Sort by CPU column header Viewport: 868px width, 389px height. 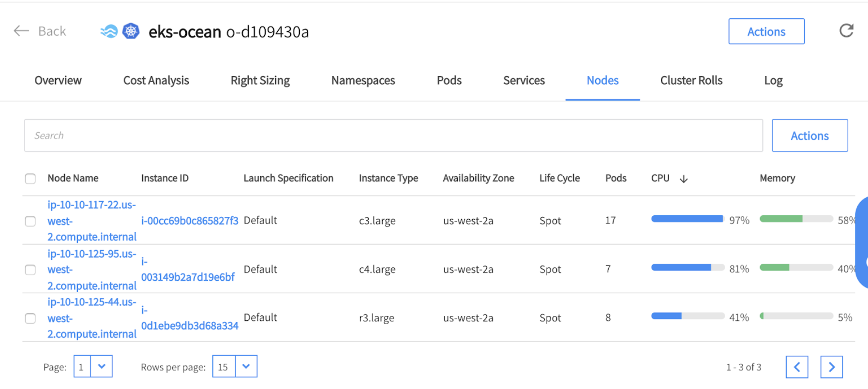click(x=660, y=178)
